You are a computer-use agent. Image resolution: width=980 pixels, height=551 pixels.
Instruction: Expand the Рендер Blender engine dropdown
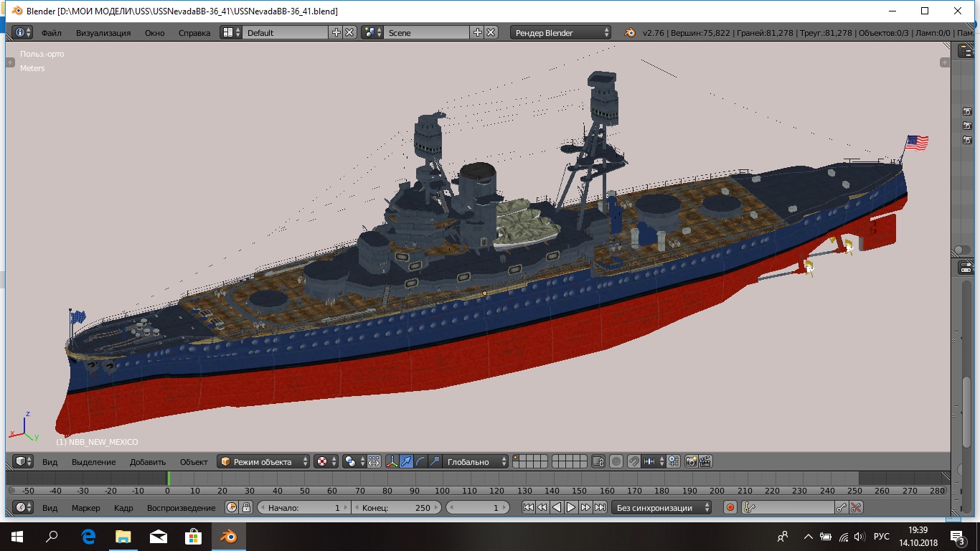[x=561, y=32]
